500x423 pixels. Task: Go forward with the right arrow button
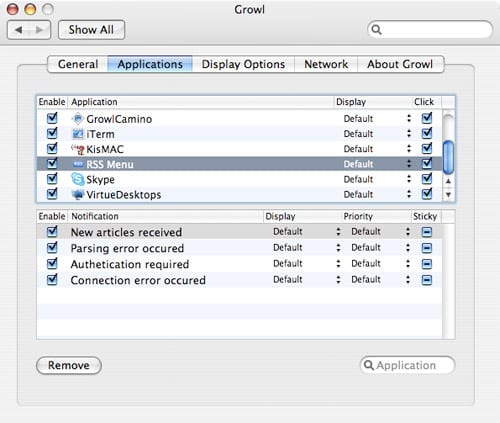coord(40,30)
